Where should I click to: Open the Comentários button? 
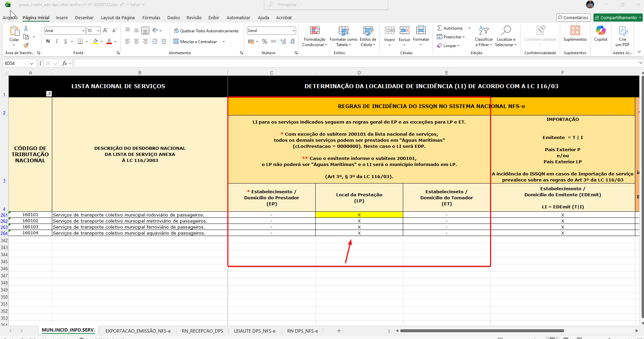tap(573, 18)
